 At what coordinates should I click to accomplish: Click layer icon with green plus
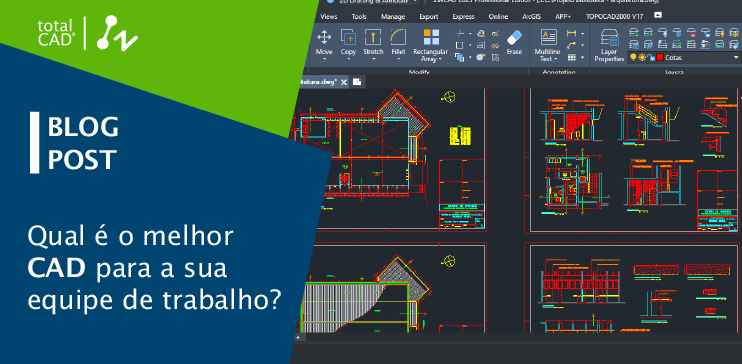[648, 33]
